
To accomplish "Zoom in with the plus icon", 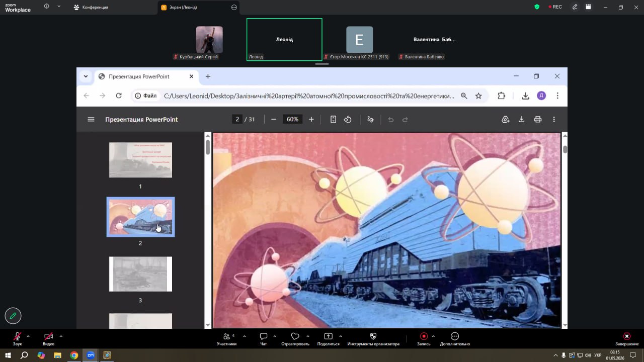I will point(311,120).
